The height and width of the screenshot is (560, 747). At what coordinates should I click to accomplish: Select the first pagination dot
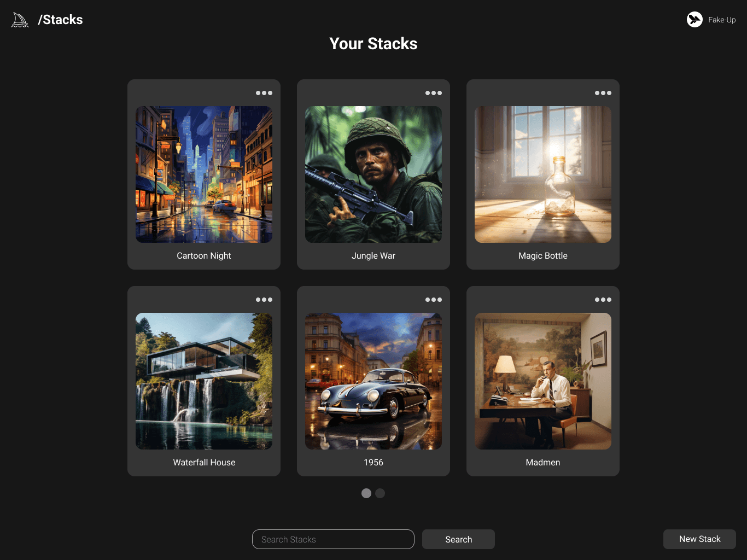coord(366,493)
